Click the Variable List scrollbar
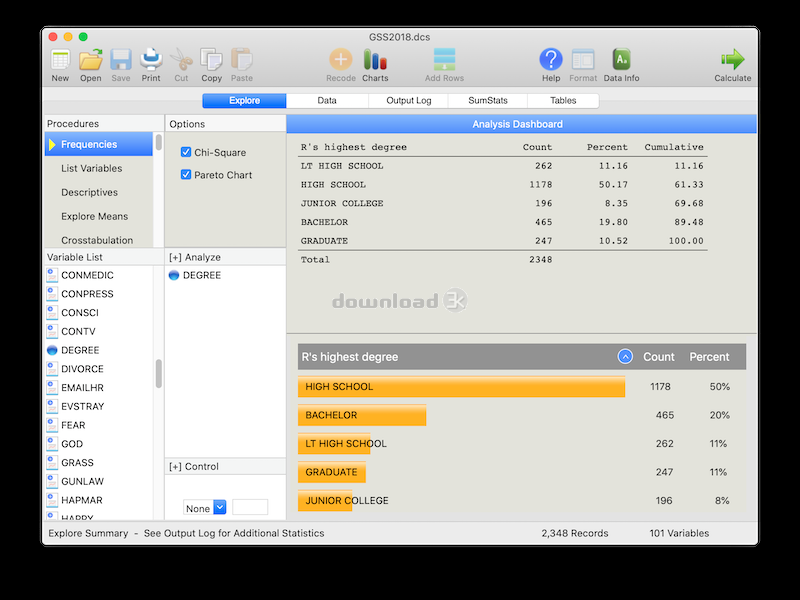The height and width of the screenshot is (600, 800). coord(159,374)
